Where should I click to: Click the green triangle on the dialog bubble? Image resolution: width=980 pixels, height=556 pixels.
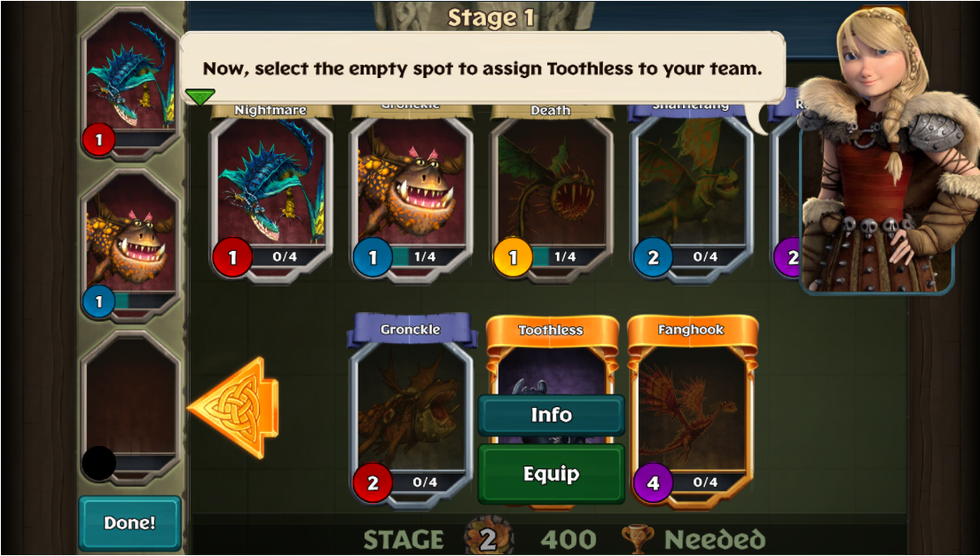pyautogui.click(x=200, y=97)
